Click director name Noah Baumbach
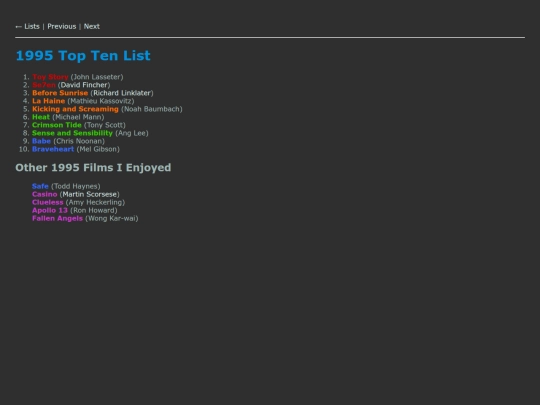Image resolution: width=540 pixels, height=405 pixels. tap(152, 109)
